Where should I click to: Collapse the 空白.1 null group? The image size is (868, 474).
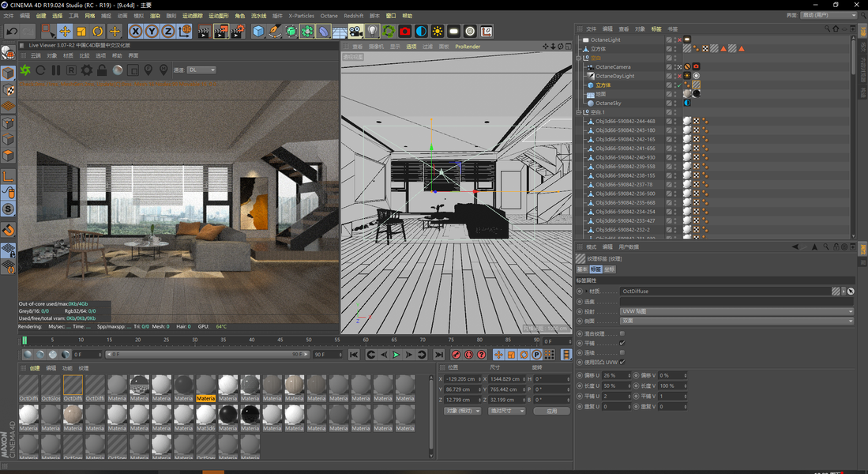pos(579,112)
